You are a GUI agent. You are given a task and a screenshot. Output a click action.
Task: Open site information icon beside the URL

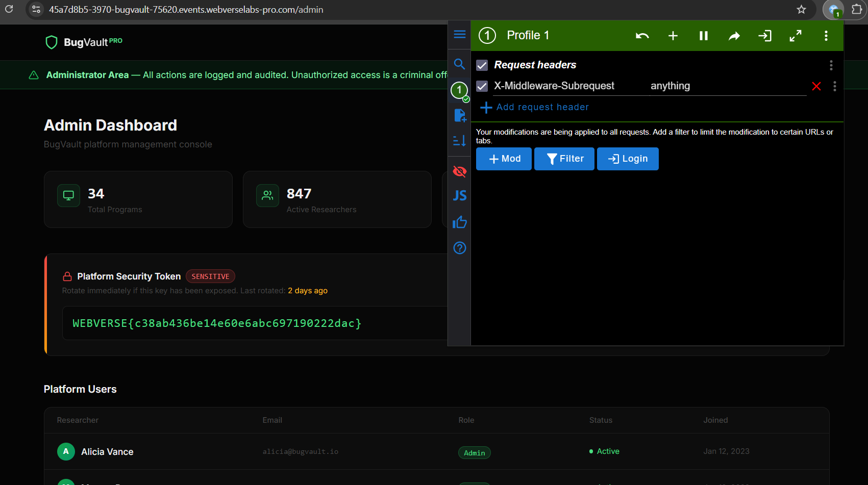pos(36,9)
